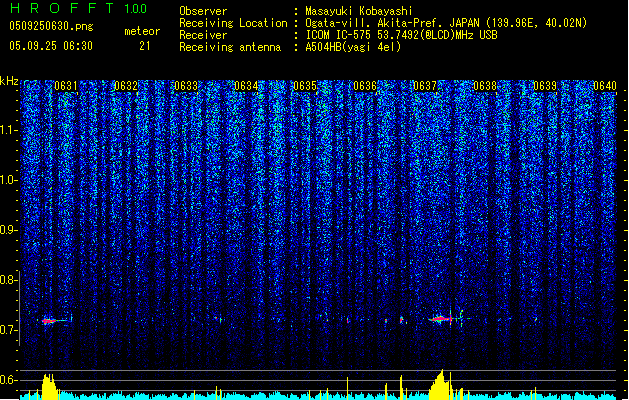Click the 0.9 frequency axis label
This screenshot has width=629, height=400.
pyautogui.click(x=9, y=230)
